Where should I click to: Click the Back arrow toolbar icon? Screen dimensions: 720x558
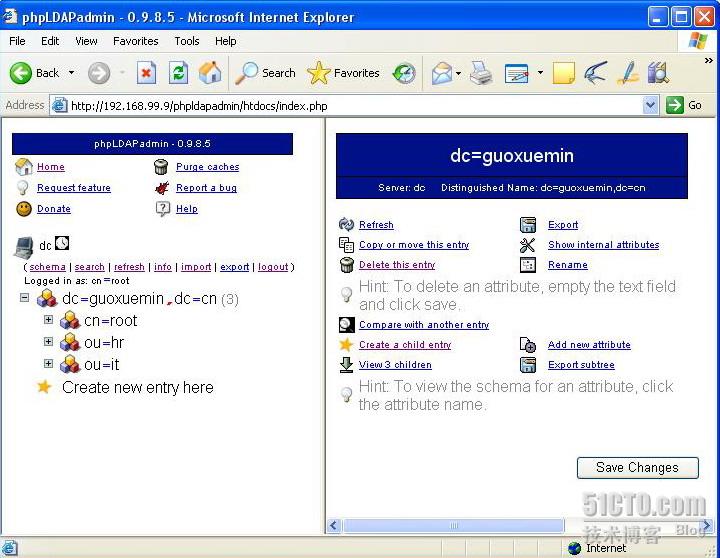click(21, 73)
